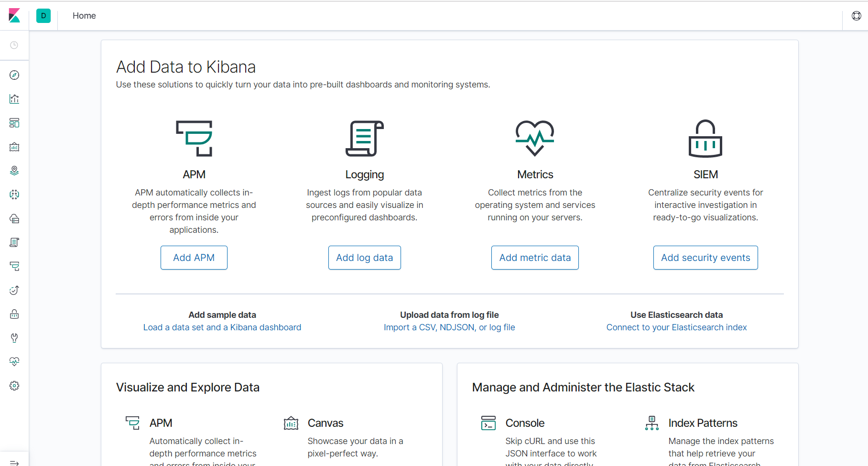
Task: Open Stack Monitoring heartbeat icon in sidebar
Action: (x=14, y=362)
